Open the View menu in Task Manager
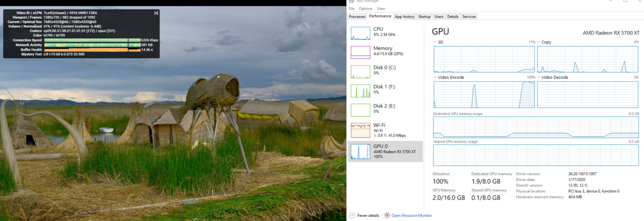The height and width of the screenshot is (221, 644). [x=381, y=9]
